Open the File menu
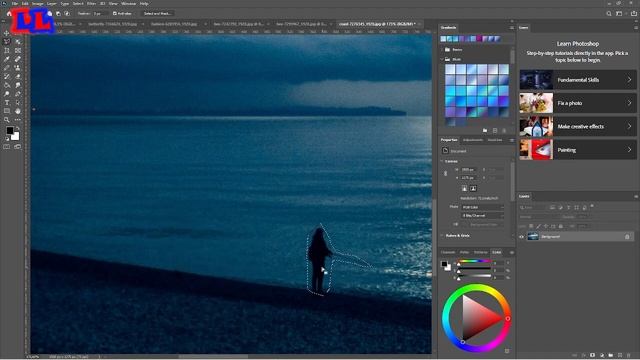The image size is (640, 360). point(15,3)
